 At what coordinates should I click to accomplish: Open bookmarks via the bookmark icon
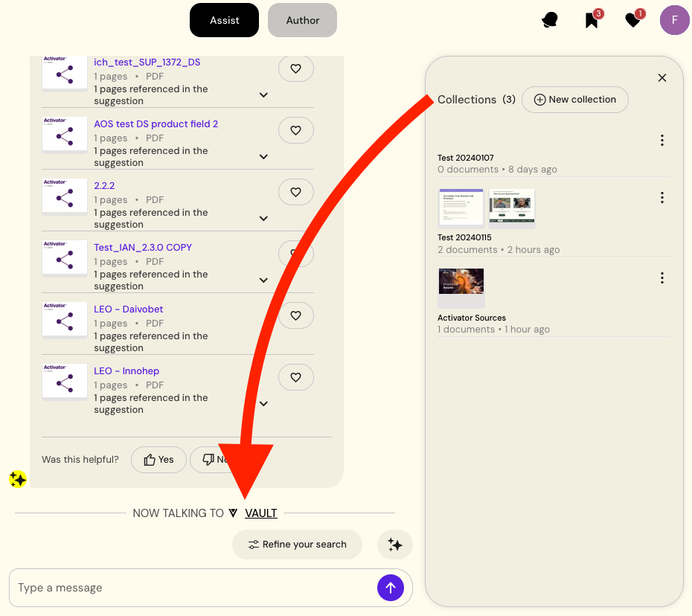coord(591,20)
